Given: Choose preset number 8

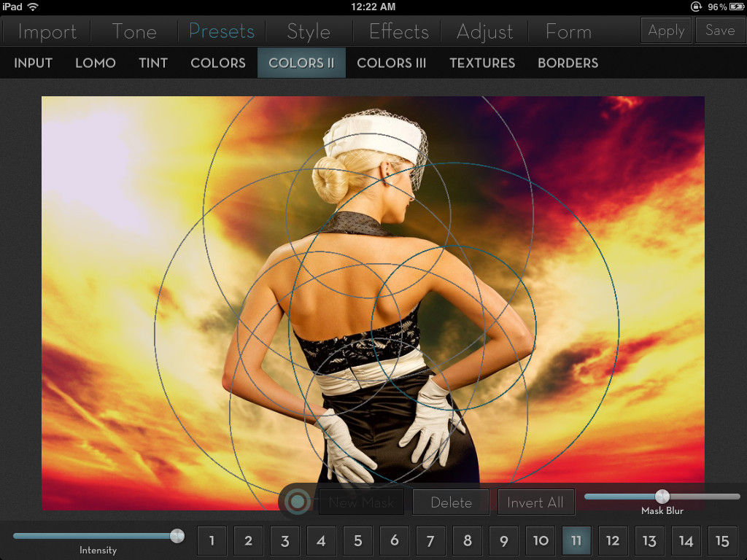Looking at the screenshot, I should point(468,540).
